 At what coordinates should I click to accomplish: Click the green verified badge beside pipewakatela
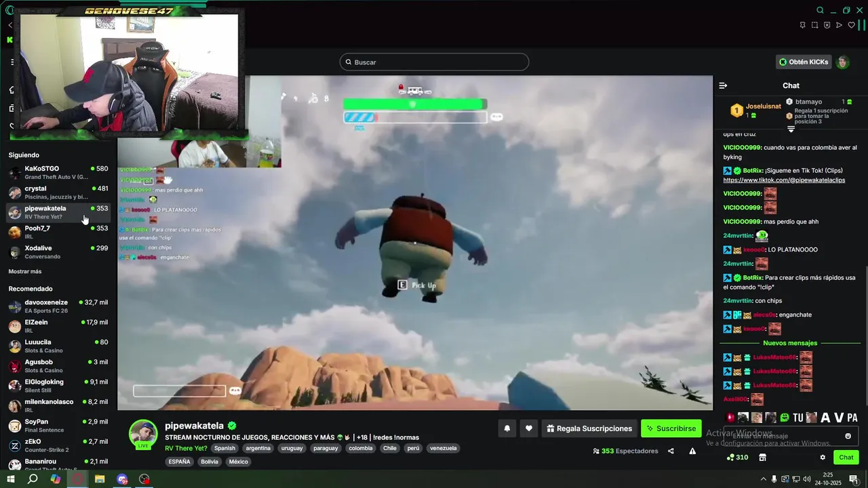[x=232, y=426]
